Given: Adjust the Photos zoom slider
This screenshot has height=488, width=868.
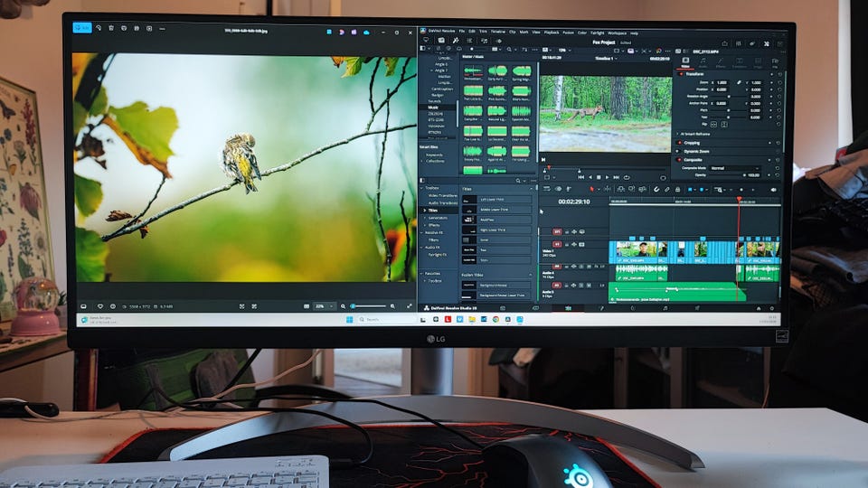Looking at the screenshot, I should [x=368, y=306].
